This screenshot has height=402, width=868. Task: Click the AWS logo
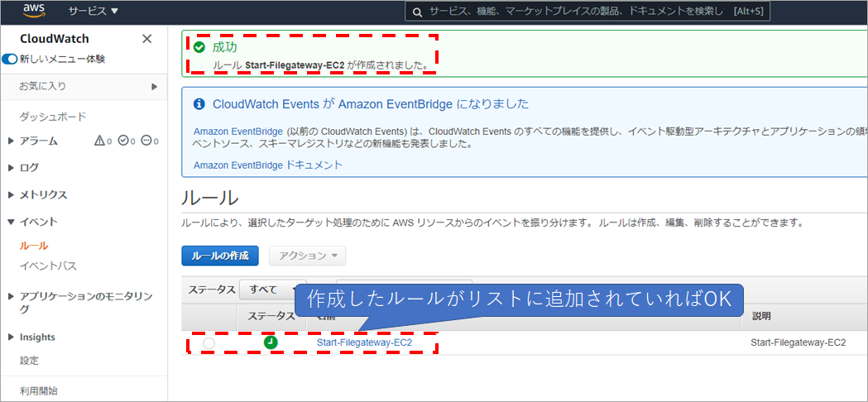(x=34, y=11)
